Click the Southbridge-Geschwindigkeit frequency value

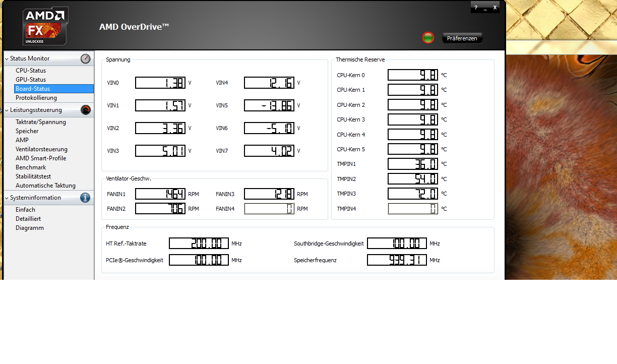tap(397, 244)
